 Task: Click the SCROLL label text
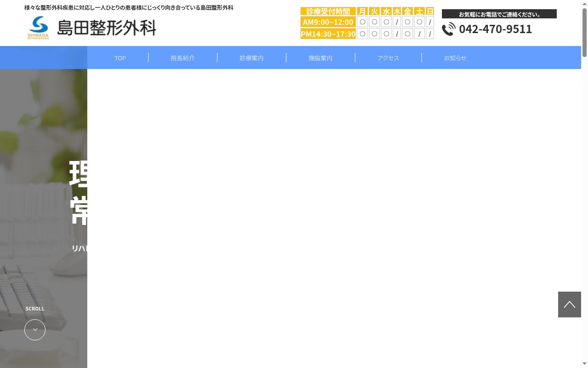(x=35, y=309)
